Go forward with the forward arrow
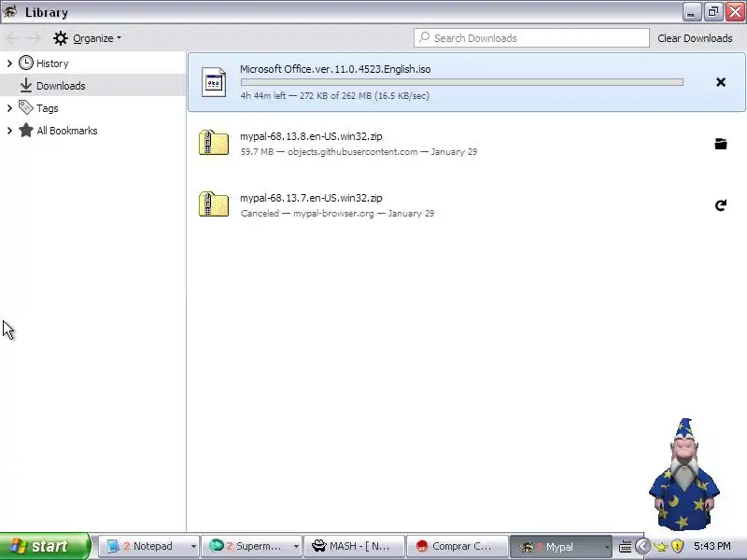This screenshot has height=560, width=747. click(34, 38)
